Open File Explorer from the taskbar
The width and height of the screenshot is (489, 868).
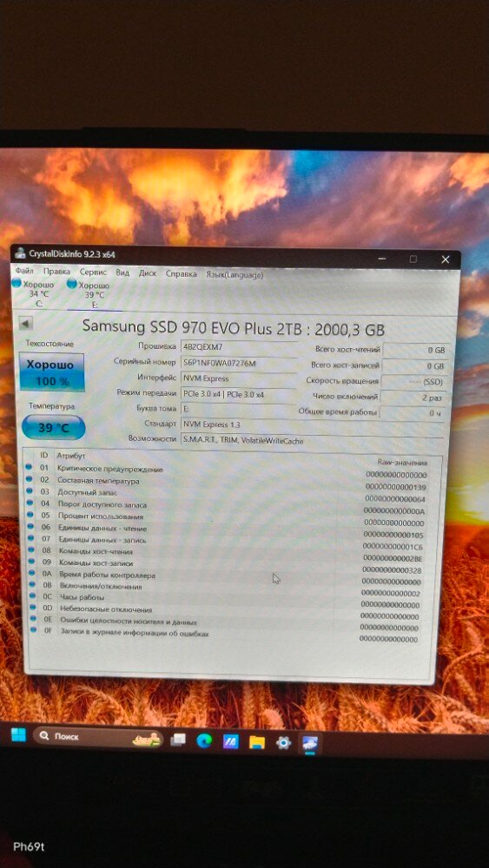coord(257,742)
